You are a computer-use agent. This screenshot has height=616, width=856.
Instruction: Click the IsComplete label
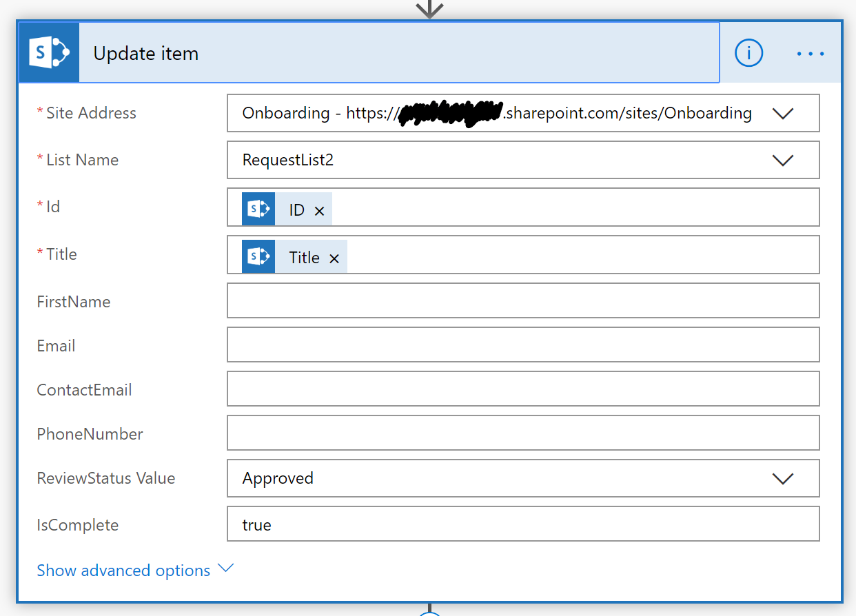click(x=78, y=525)
